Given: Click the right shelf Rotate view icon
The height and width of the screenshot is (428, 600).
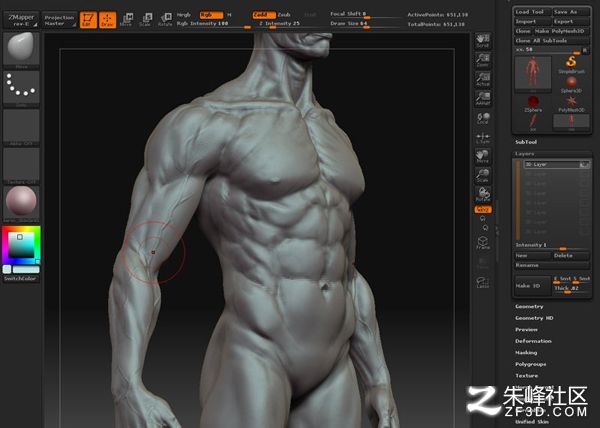Looking at the screenshot, I should (483, 195).
